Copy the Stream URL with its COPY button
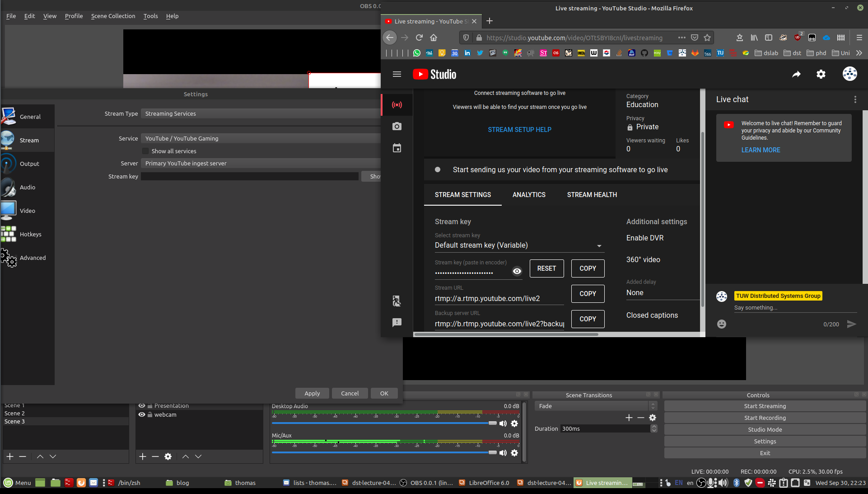Viewport: 868px width, 494px height. 588,294
